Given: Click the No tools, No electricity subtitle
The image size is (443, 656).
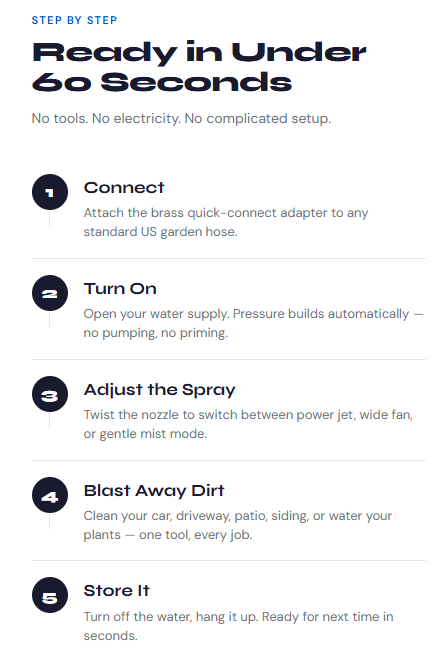Looking at the screenshot, I should [182, 118].
